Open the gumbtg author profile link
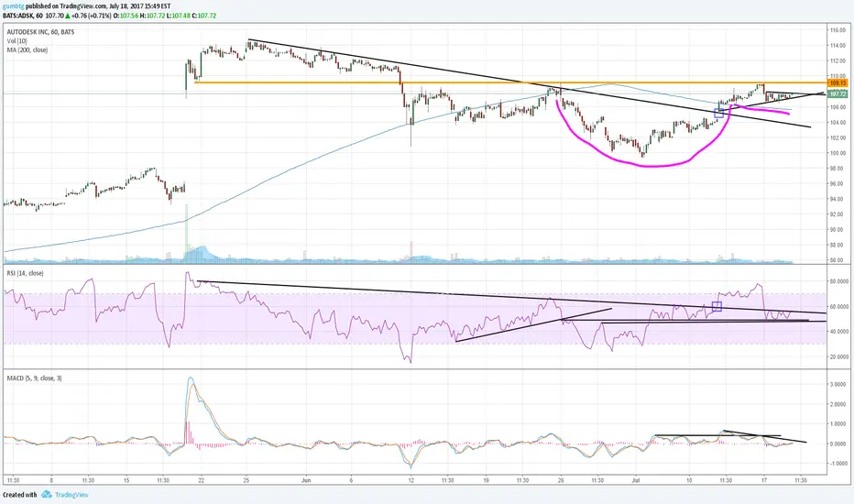This screenshot has height=504, width=854. (x=13, y=6)
